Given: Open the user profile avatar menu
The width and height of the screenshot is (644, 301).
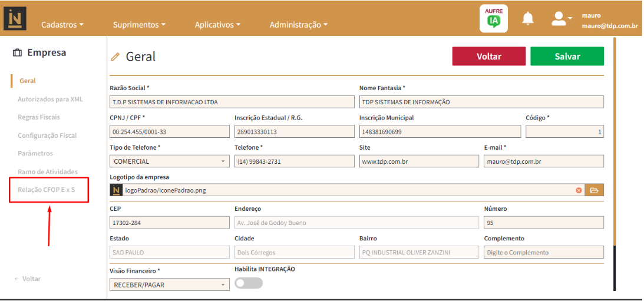Looking at the screenshot, I should tap(560, 19).
